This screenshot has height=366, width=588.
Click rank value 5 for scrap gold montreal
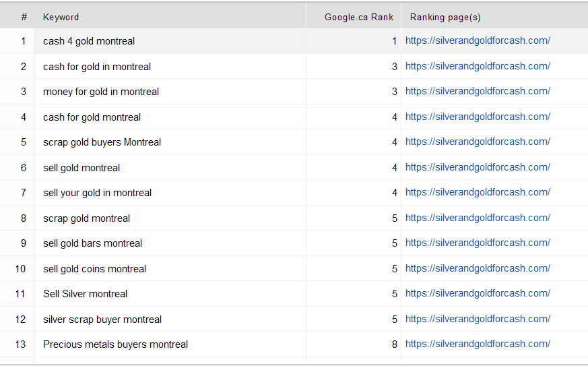click(395, 218)
